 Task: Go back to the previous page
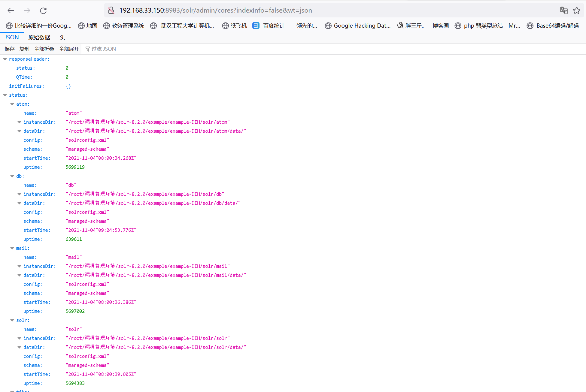(x=11, y=11)
